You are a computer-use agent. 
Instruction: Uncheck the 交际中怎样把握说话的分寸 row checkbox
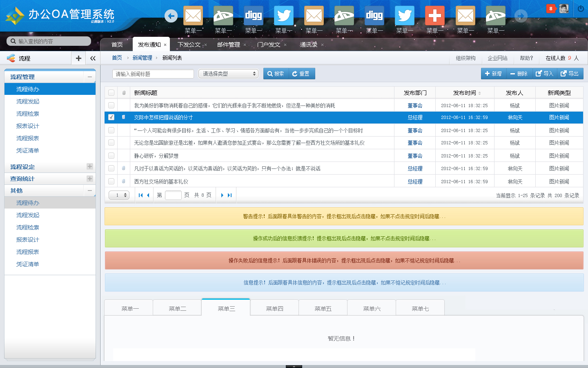111,118
